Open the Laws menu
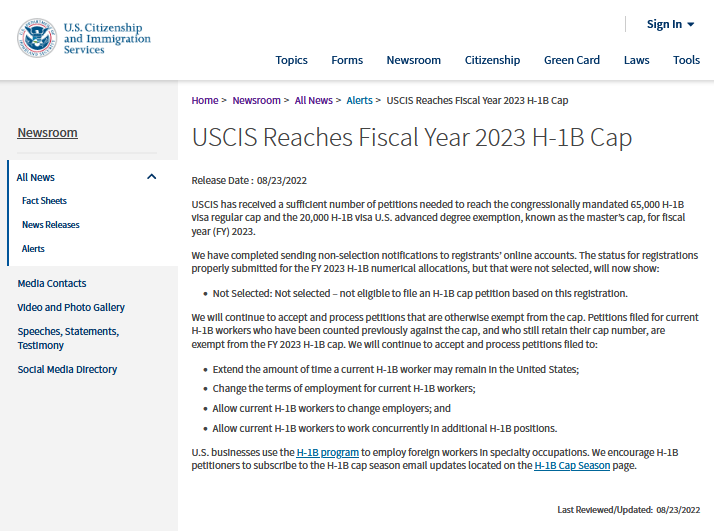The width and height of the screenshot is (714, 531). [x=636, y=60]
